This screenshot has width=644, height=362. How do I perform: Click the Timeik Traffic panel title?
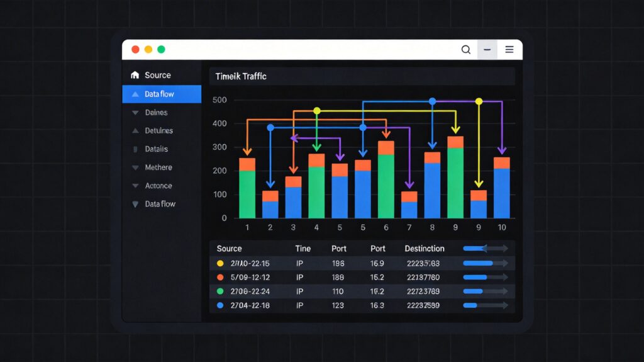pyautogui.click(x=241, y=76)
